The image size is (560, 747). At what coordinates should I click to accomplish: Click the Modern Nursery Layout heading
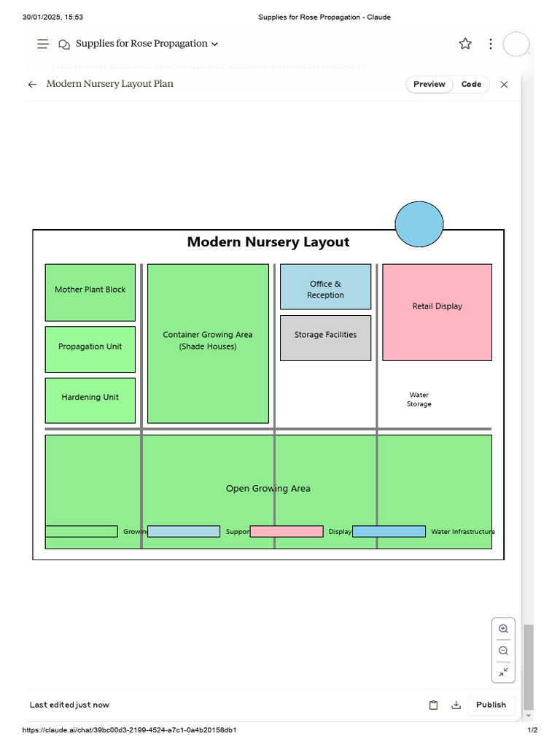(268, 242)
